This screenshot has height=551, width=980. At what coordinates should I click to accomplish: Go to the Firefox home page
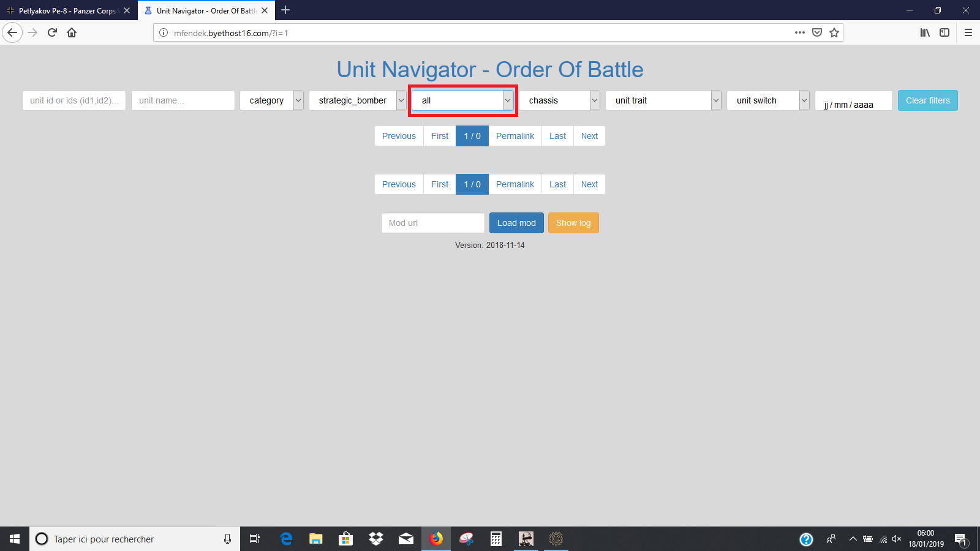[72, 32]
